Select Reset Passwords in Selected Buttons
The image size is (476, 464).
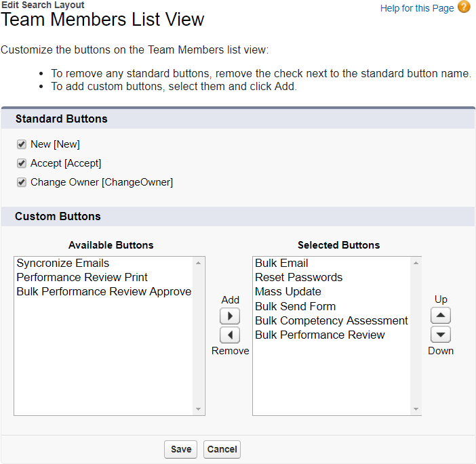[298, 277]
